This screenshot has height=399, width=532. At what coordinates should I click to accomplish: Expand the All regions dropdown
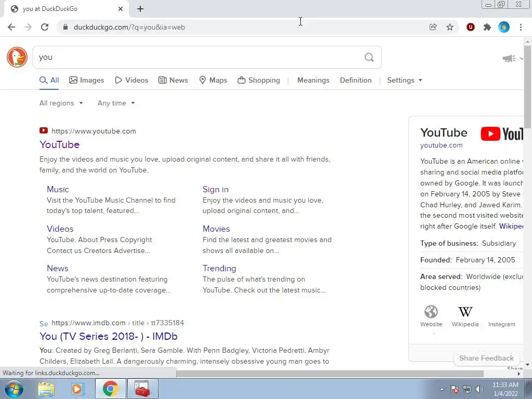pyautogui.click(x=61, y=103)
